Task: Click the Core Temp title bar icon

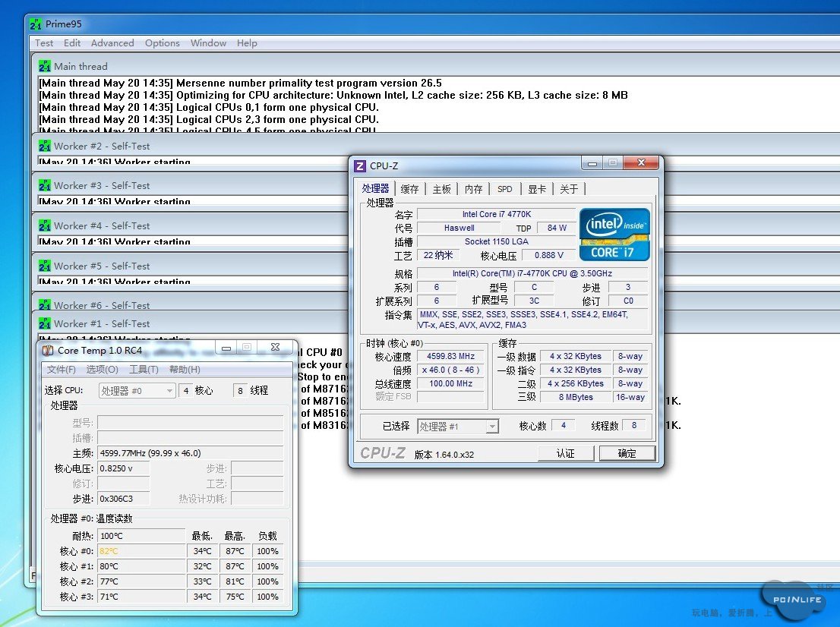Action: [x=48, y=351]
